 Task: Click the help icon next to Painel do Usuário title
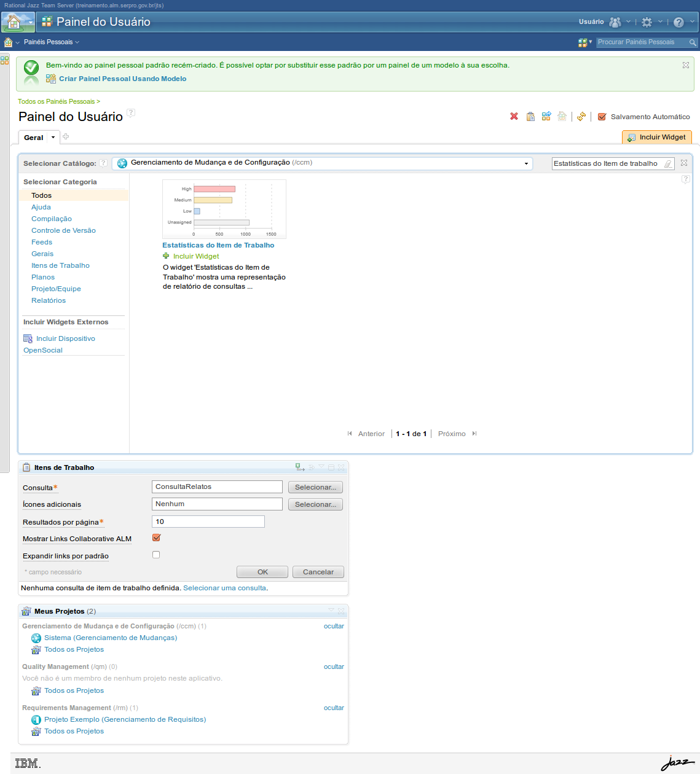tap(131, 113)
